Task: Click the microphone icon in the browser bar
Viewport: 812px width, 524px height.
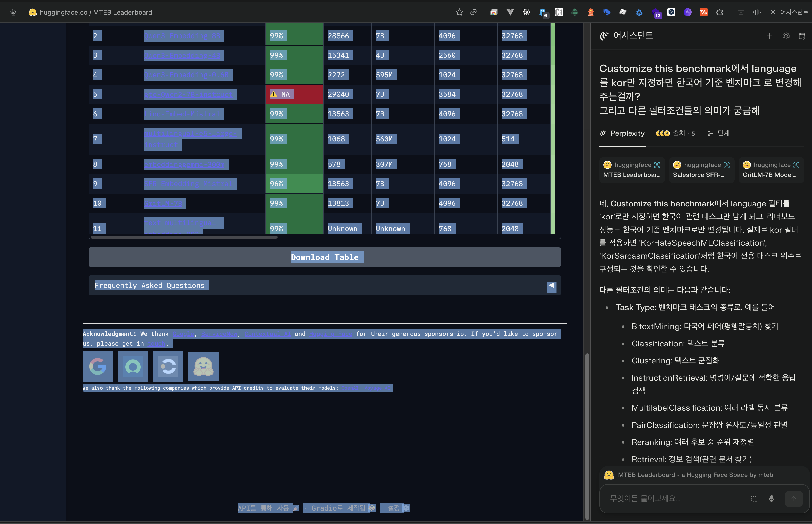Action: 13,12
